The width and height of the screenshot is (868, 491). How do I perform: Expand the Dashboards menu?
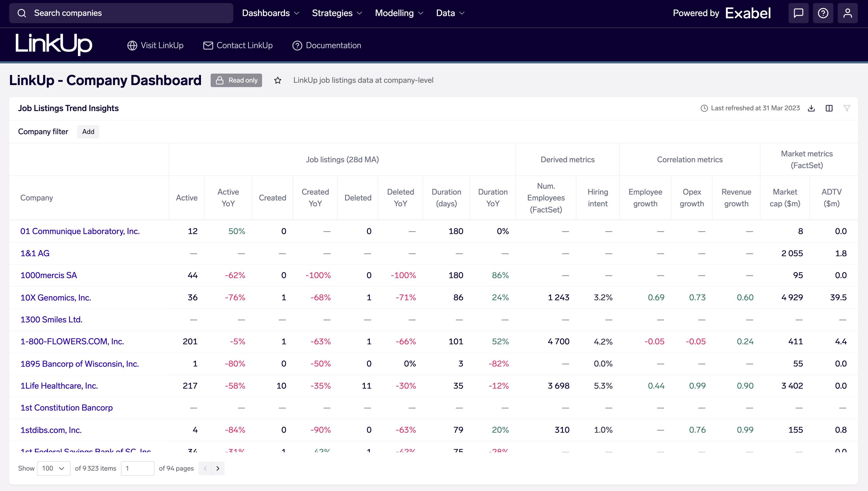coord(270,13)
